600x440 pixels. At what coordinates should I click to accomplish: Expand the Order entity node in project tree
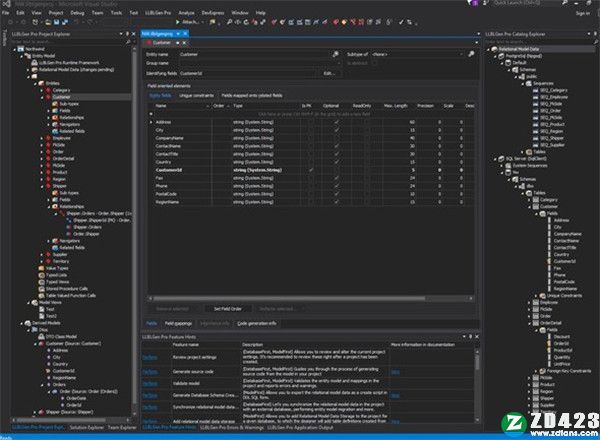pyautogui.click(x=42, y=152)
